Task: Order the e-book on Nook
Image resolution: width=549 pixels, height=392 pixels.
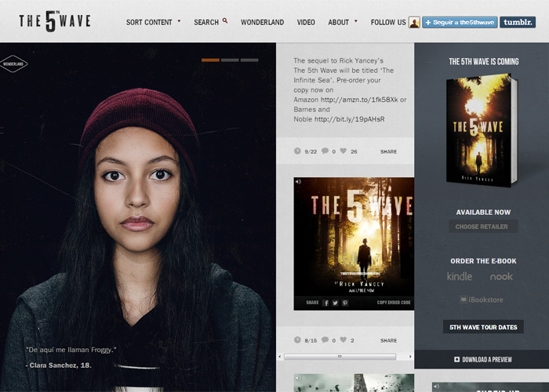Action: pyautogui.click(x=501, y=277)
